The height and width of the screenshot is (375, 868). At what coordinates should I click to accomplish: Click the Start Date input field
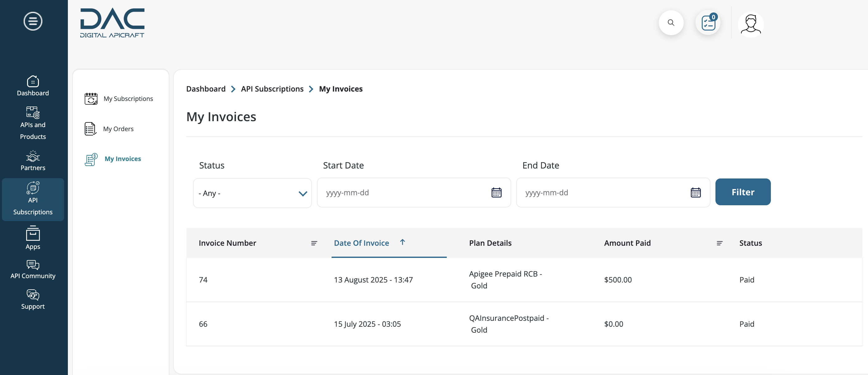point(414,192)
